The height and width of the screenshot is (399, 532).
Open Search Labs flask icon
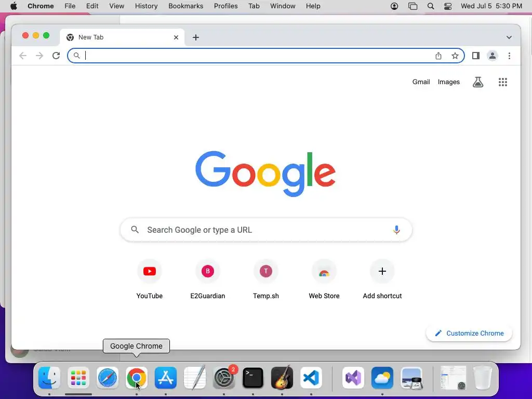[478, 82]
